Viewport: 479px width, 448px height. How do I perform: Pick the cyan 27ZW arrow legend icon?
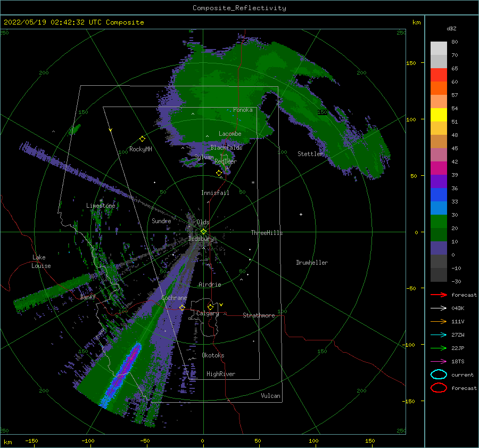point(439,335)
